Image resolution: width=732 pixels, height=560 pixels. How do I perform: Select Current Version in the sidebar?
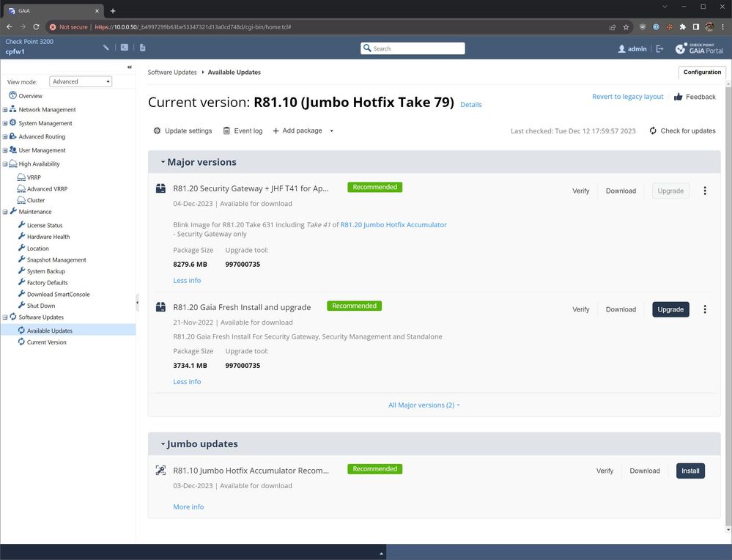coord(46,342)
